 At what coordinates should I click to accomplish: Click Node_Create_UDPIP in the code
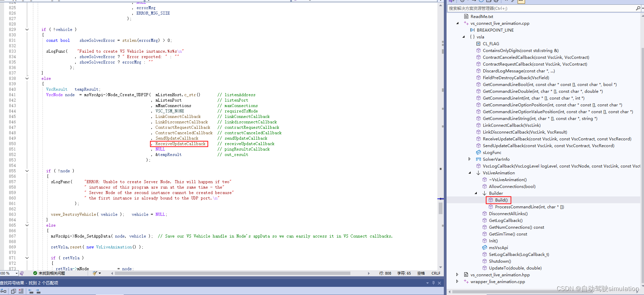click(128, 95)
